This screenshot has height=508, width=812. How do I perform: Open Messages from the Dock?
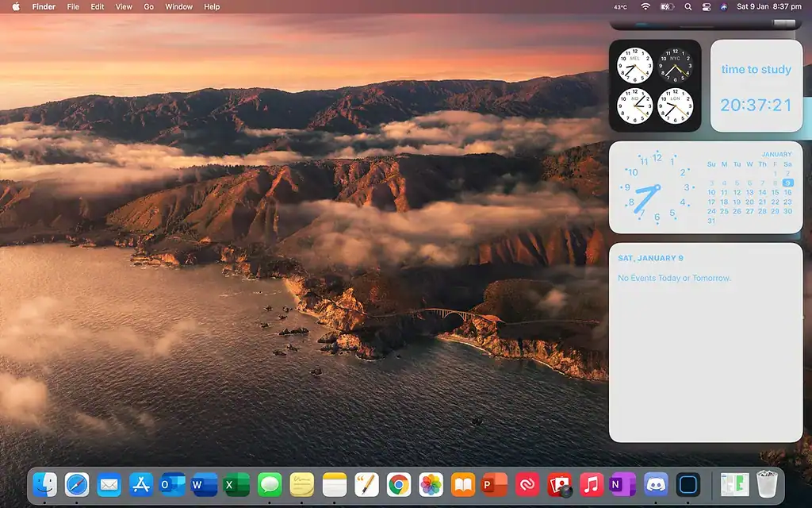267,484
